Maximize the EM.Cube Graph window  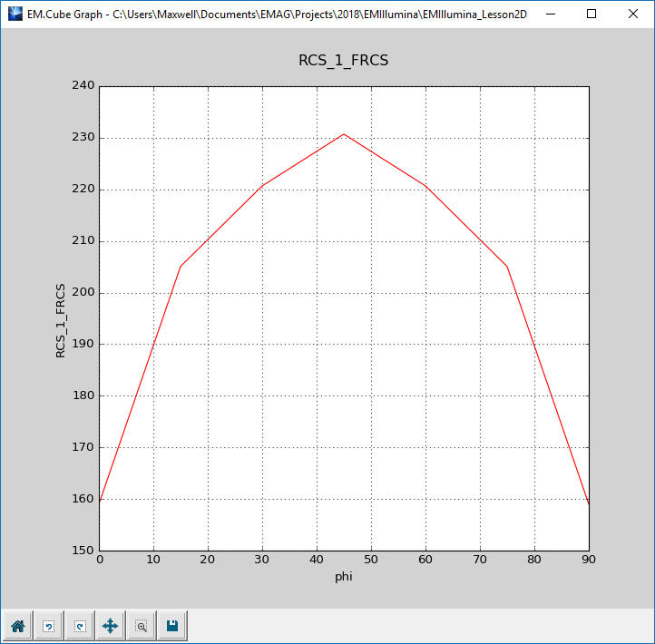pyautogui.click(x=591, y=15)
